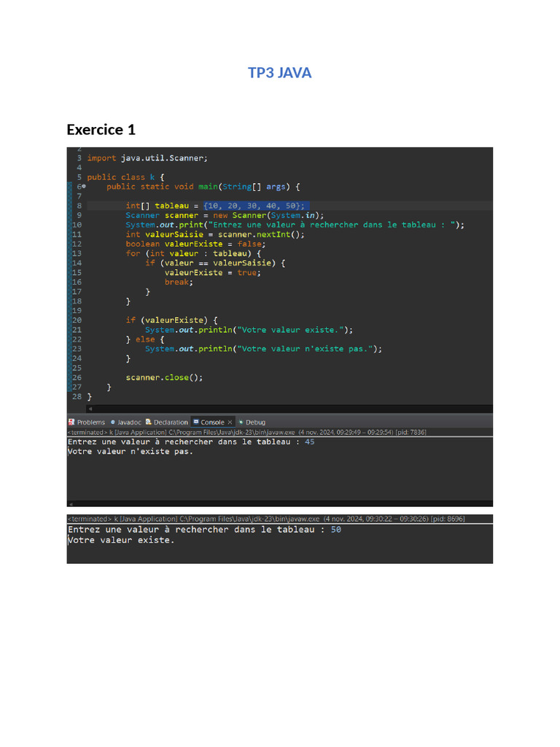Click the scanner.close() line
The image size is (560, 747).
164,377
